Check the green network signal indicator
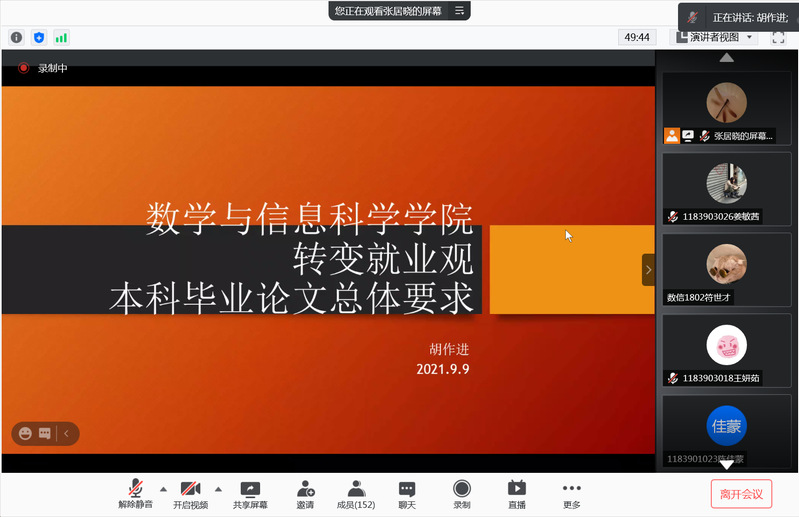The image size is (799, 517). 61,37
